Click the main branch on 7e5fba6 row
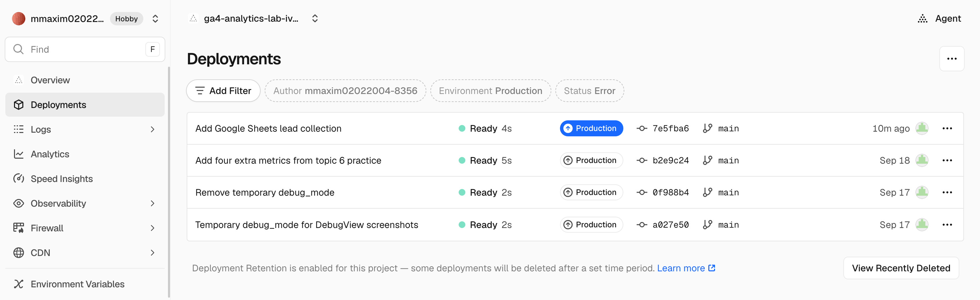The width and height of the screenshot is (980, 300). point(728,129)
